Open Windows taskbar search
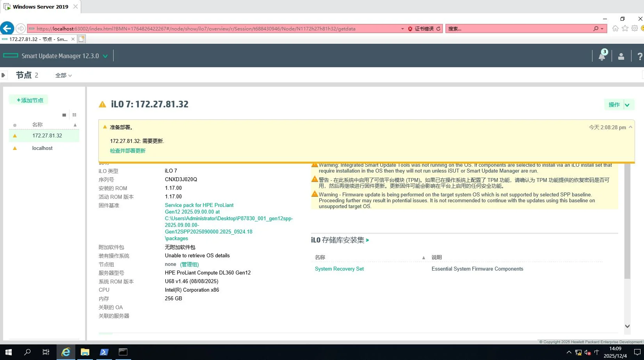Screen dimensions: 644x360 pyautogui.click(x=27, y=352)
